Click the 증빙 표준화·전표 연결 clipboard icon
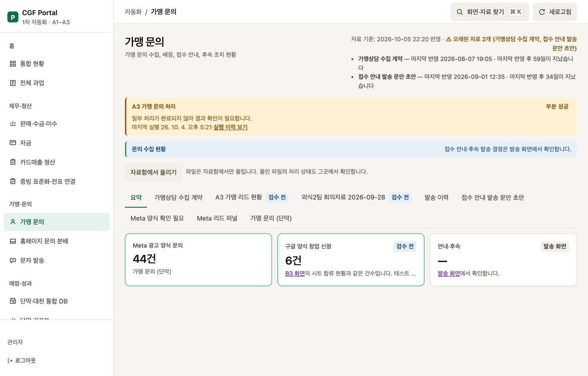 (x=13, y=181)
